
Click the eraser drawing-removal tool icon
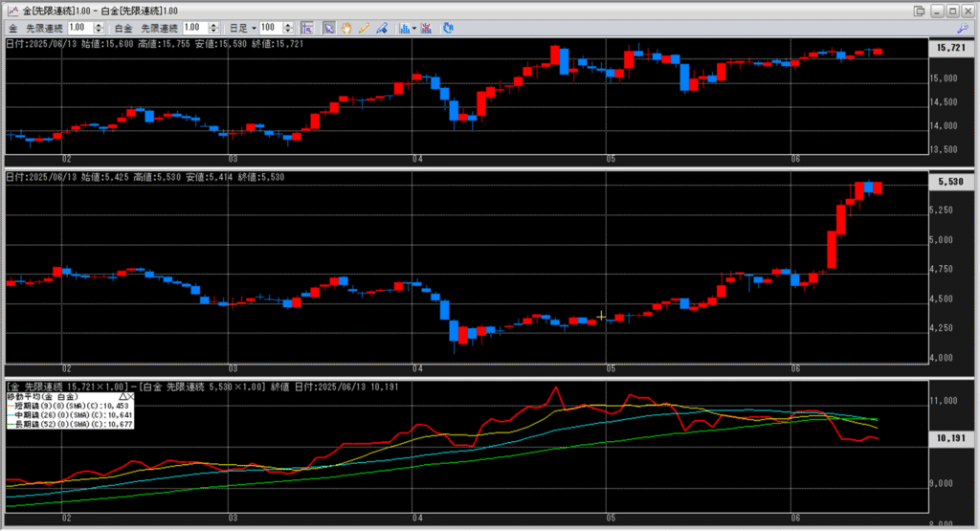point(381,29)
